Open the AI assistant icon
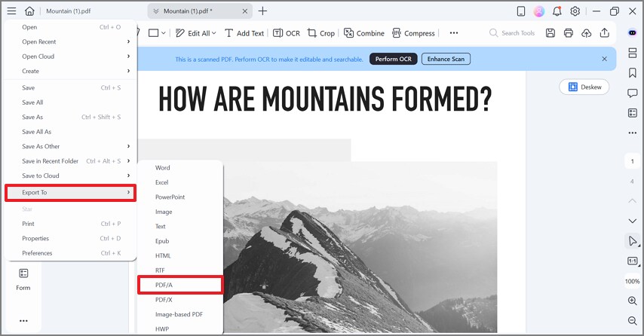 click(633, 33)
